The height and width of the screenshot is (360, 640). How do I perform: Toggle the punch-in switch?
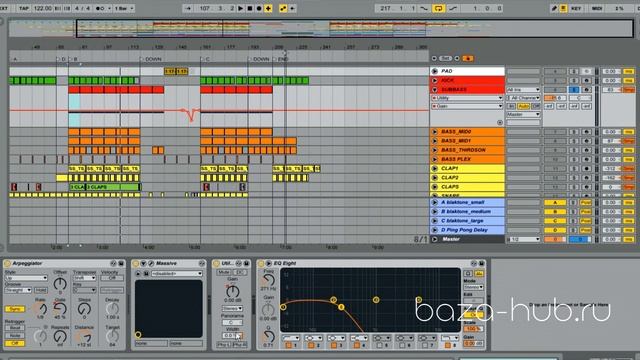pos(424,8)
